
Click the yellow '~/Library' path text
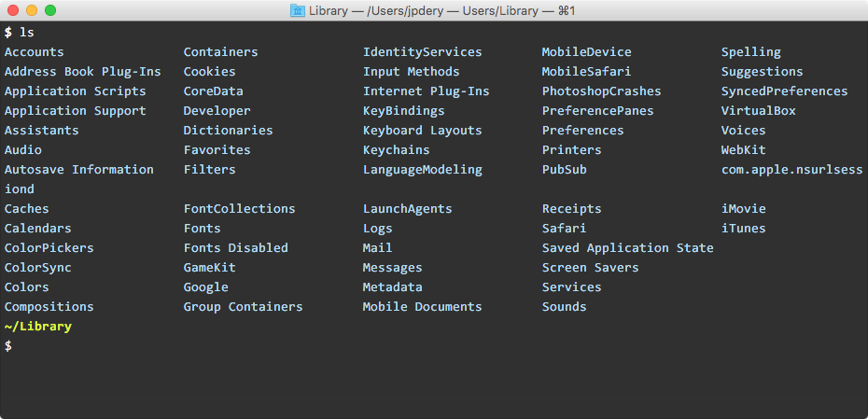(x=37, y=326)
